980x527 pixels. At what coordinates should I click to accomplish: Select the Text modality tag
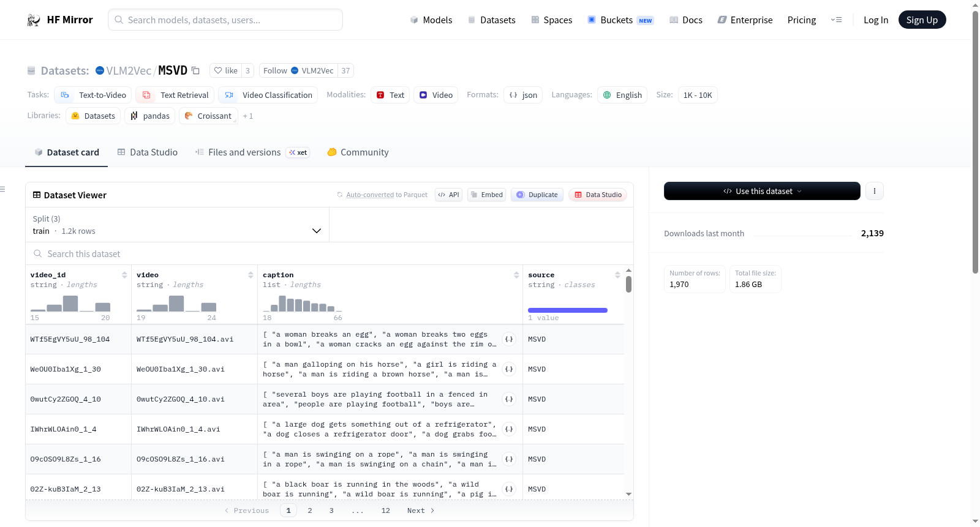coord(390,95)
